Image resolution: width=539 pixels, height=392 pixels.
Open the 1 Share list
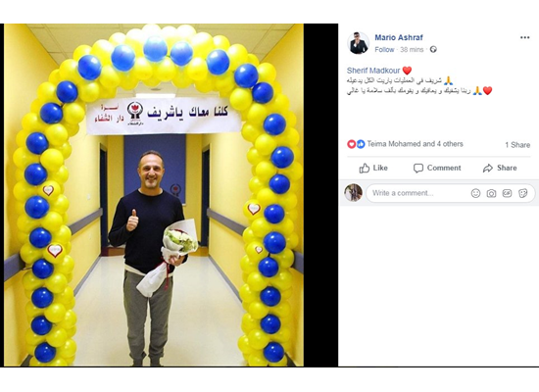(517, 145)
